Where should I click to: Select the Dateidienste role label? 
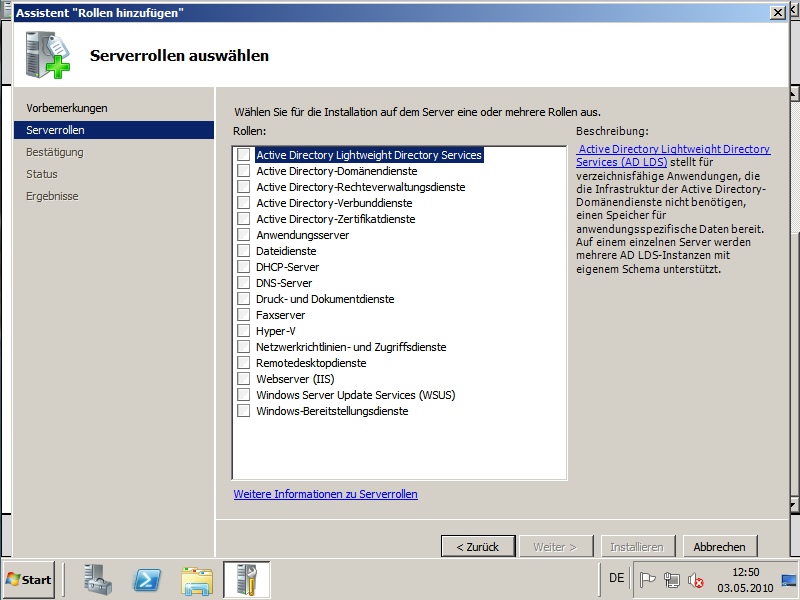pos(286,251)
